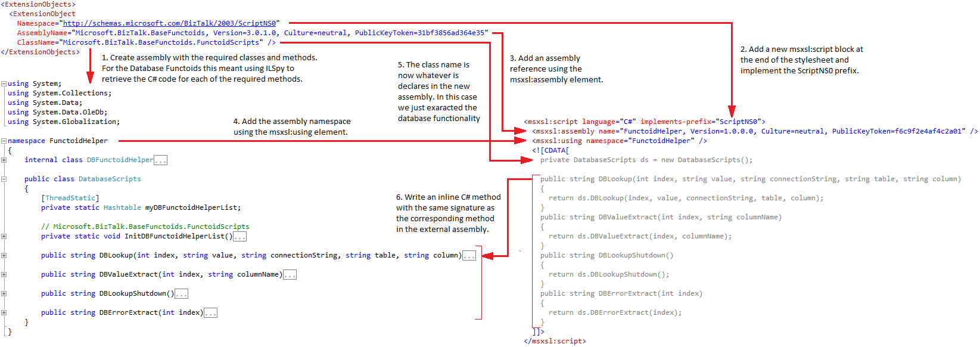Expand the InitDBFunctoidHelperList plus box in gutter

(x=4, y=236)
